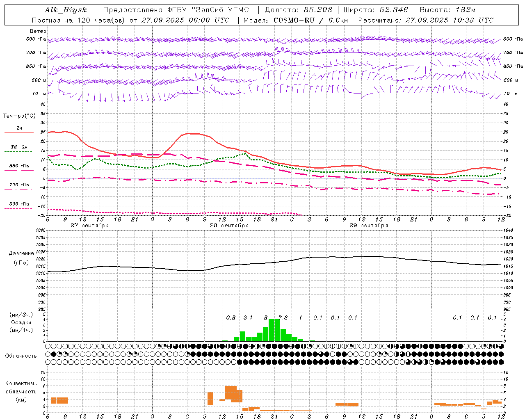Viewport: 525px width, 420px height.
Task: Click the 'Широта: 52.346' latitude value
Action: pos(376,10)
